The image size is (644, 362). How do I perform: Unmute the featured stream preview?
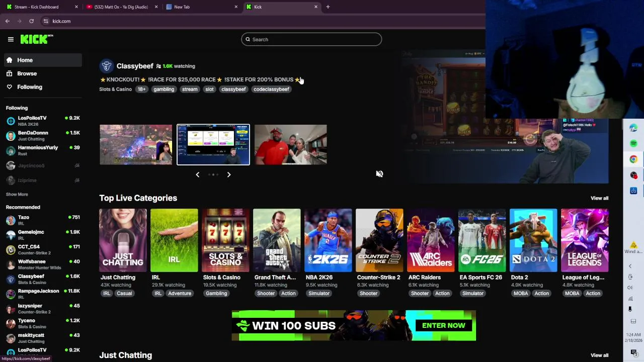379,173
